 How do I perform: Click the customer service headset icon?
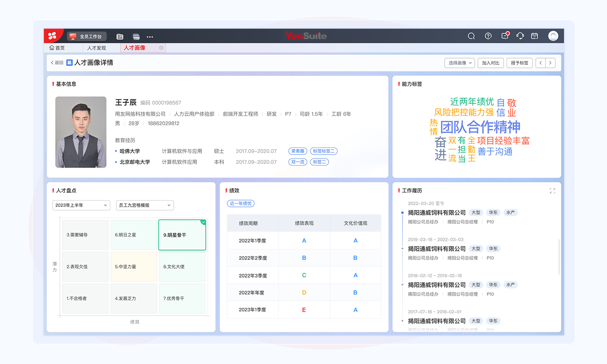[x=520, y=36]
